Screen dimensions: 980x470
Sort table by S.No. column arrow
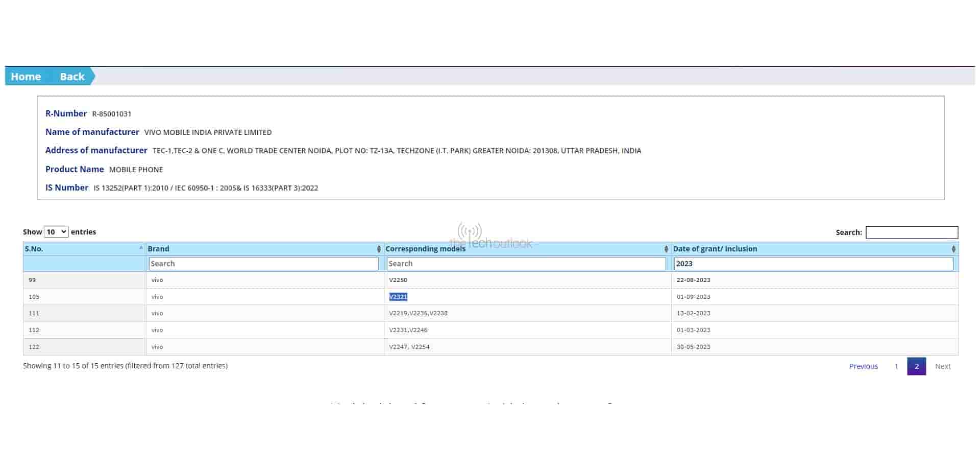click(x=141, y=248)
